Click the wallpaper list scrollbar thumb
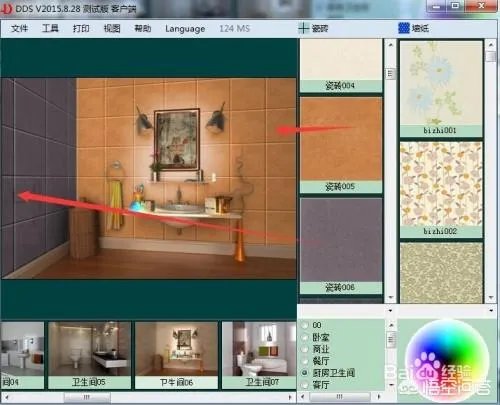The height and width of the screenshot is (405, 500). pyautogui.click(x=491, y=56)
